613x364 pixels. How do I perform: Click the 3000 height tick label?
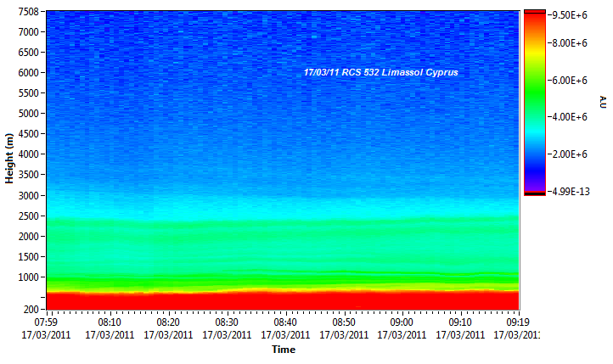[30, 195]
